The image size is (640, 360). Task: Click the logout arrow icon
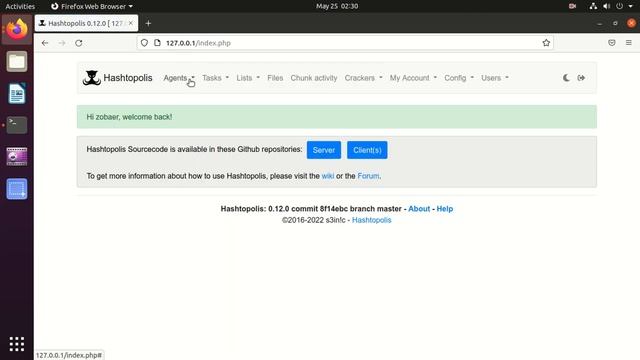(581, 78)
